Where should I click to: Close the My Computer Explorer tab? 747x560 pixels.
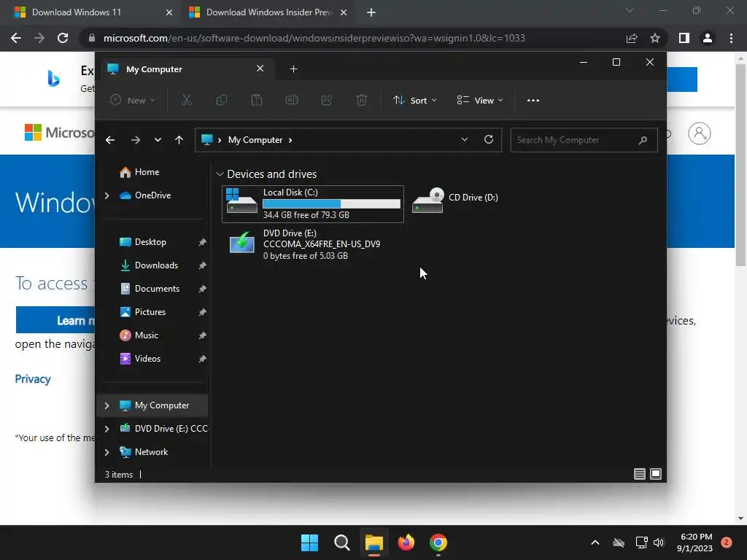pos(260,69)
